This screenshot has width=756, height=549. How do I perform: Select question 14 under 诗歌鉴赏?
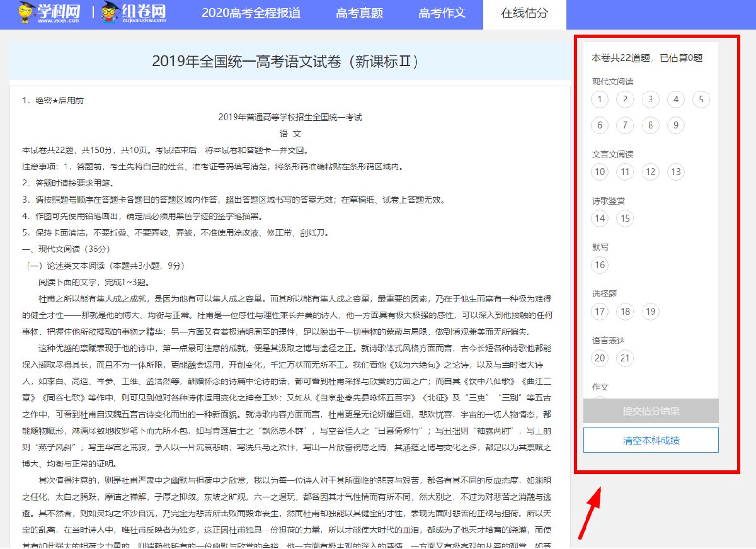point(600,218)
